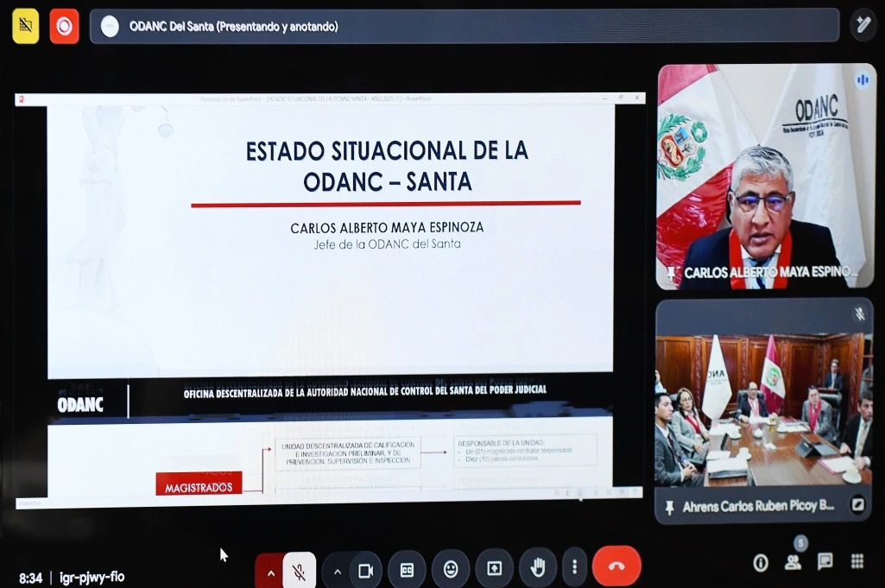The width and height of the screenshot is (885, 588).
Task: Expand audio settings arrow next to microphone
Action: click(270, 572)
